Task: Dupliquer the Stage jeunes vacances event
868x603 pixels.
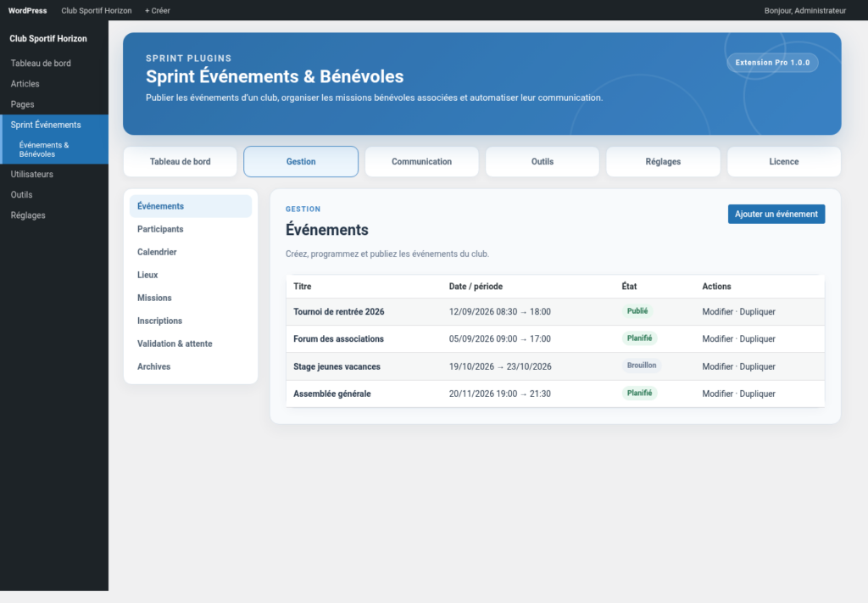Action: 757,366
